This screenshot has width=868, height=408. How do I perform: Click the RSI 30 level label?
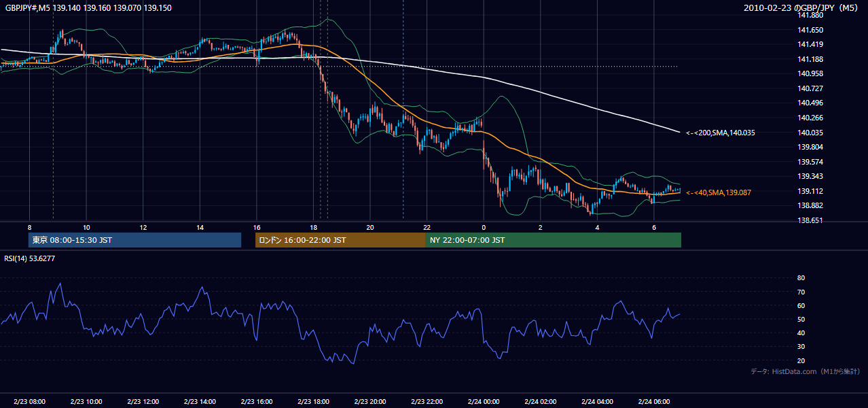(801, 347)
